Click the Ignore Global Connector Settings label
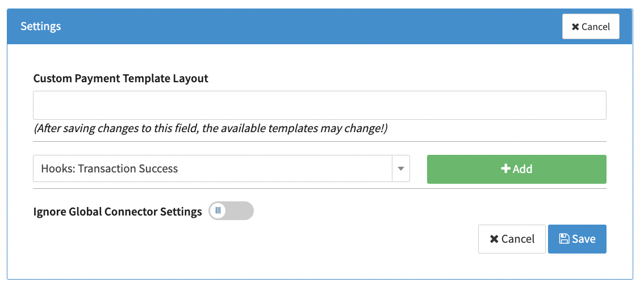The image size is (644, 287). click(x=118, y=212)
